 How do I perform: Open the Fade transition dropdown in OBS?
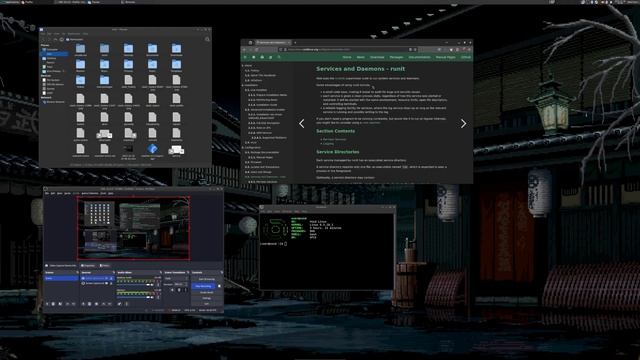click(176, 278)
